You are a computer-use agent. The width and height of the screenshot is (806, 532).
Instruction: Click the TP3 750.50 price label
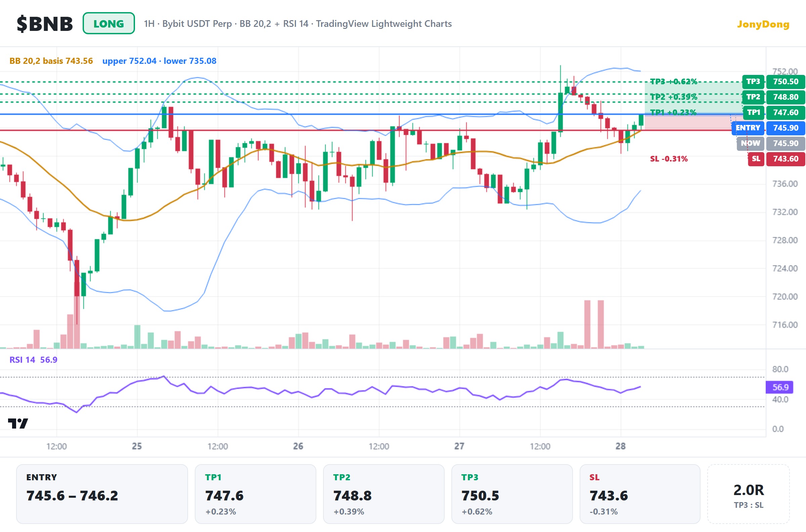pyautogui.click(x=773, y=81)
